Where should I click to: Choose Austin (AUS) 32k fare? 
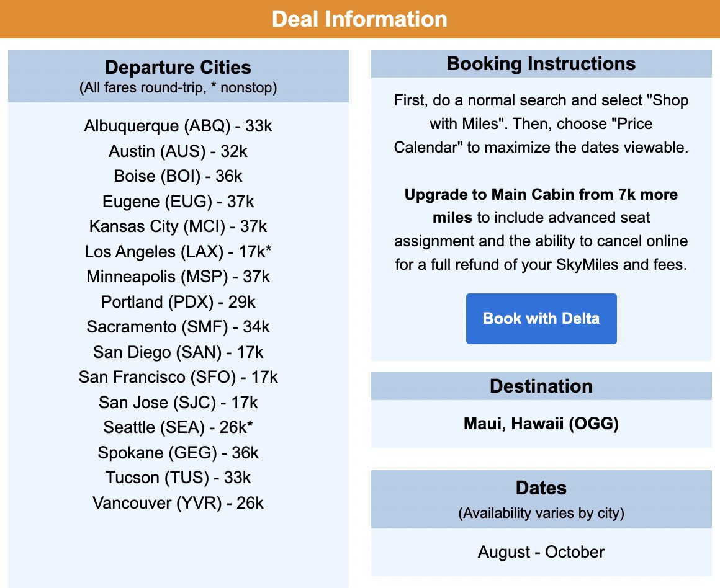pyautogui.click(x=178, y=151)
